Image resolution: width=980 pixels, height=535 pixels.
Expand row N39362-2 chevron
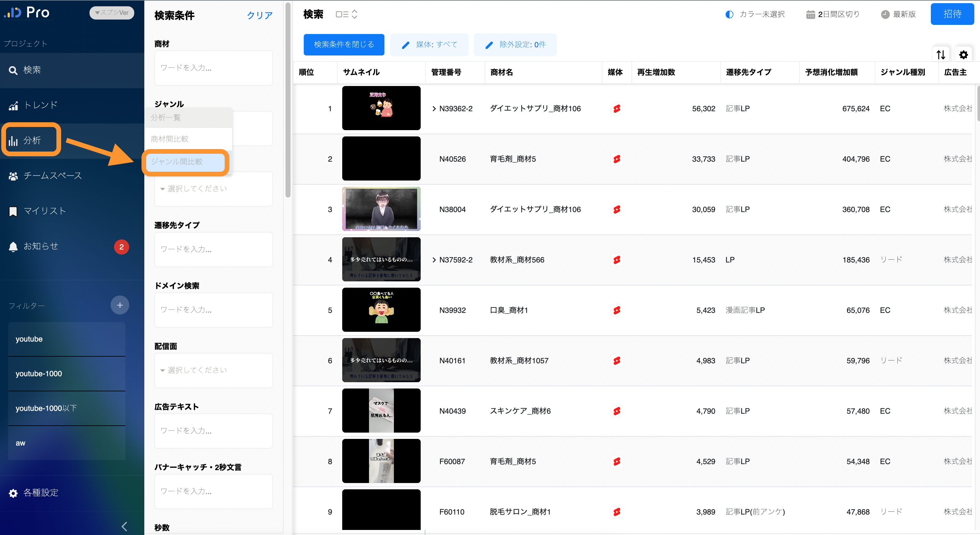pyautogui.click(x=434, y=108)
